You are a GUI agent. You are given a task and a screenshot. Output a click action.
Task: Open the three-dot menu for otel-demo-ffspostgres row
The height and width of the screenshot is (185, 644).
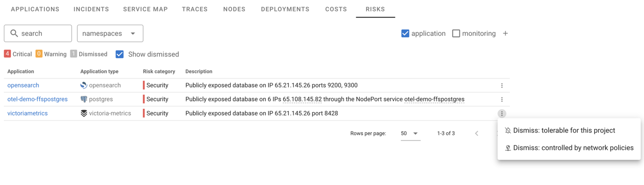tap(501, 99)
